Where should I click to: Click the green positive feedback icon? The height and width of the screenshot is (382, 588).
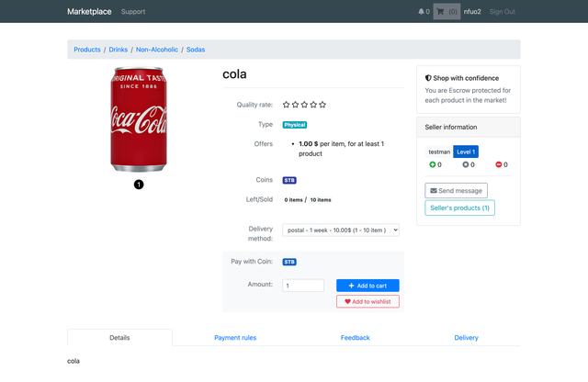[x=433, y=165]
